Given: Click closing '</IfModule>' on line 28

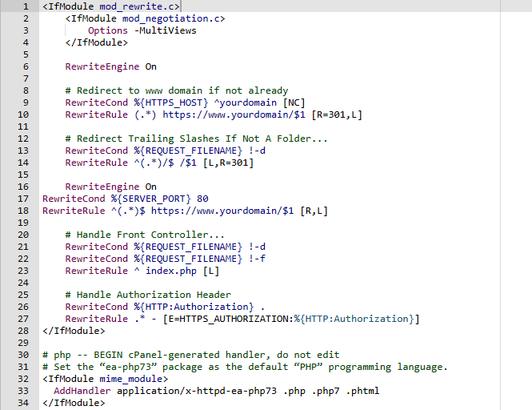Looking at the screenshot, I should pos(74,331).
